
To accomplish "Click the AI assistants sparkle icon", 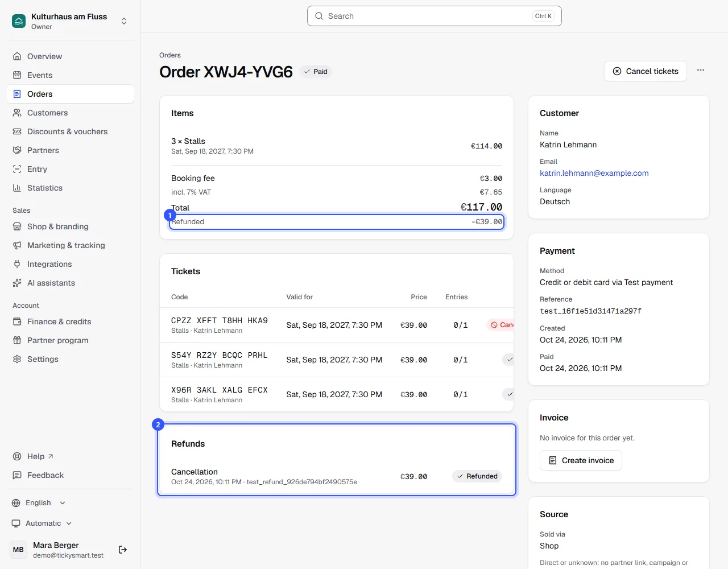I will click(x=17, y=283).
